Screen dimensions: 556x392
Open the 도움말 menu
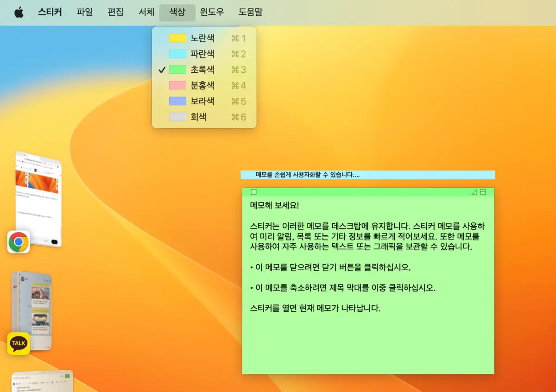tap(250, 13)
